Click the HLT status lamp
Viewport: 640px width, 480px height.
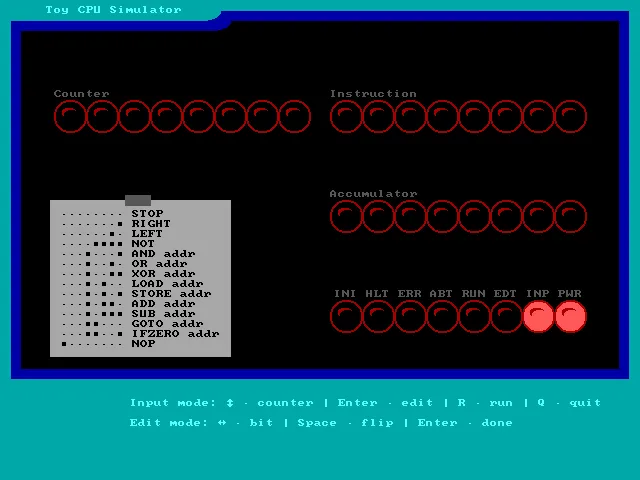pyautogui.click(x=378, y=317)
